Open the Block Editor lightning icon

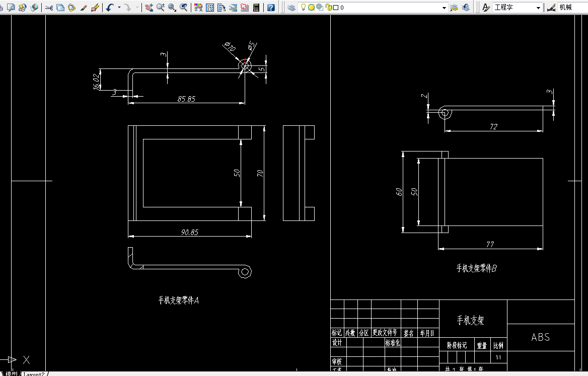pyautogui.click(x=95, y=7)
